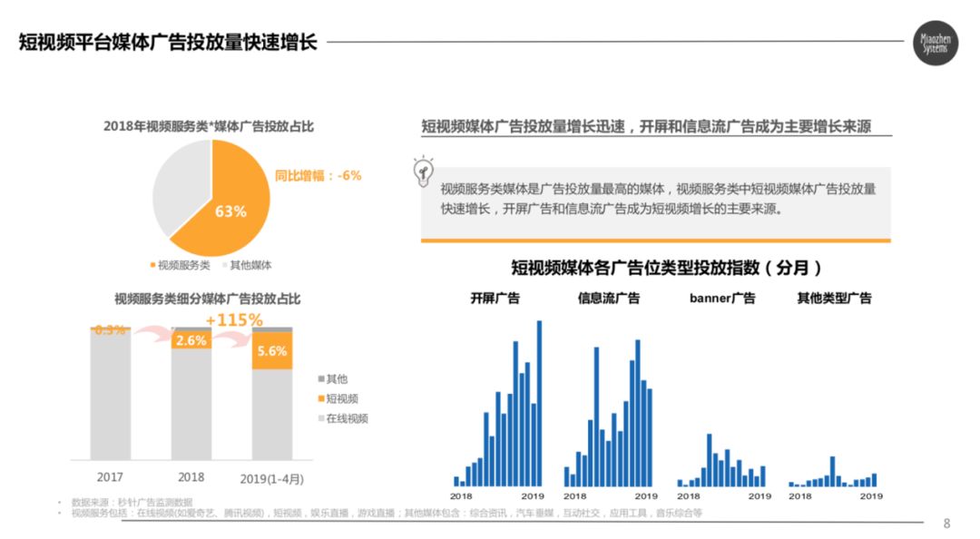Select the pie chart title 2018年视频服务类*媒体广告投放占比

[209, 126]
